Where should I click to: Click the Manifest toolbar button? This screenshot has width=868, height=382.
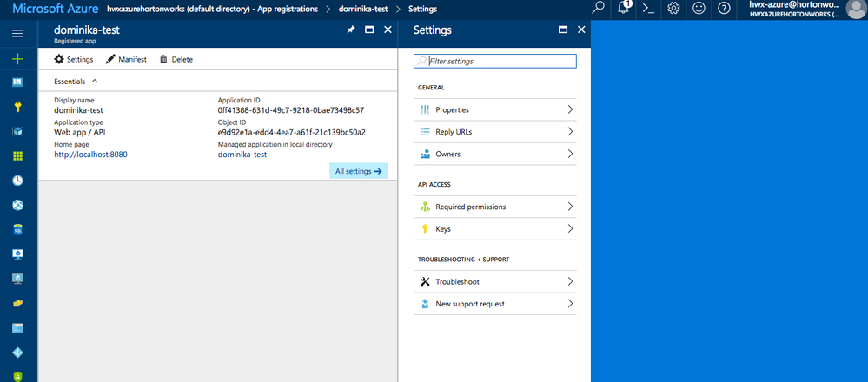[x=126, y=59]
